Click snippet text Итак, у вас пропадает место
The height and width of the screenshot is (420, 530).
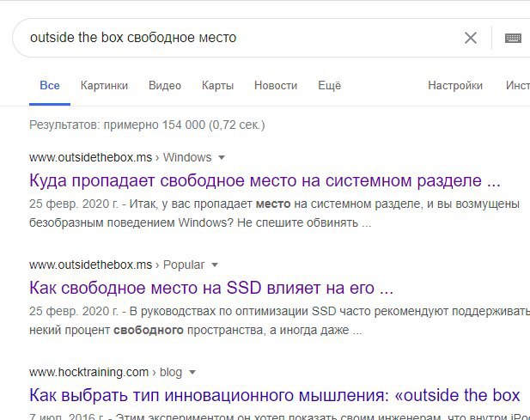coord(210,204)
